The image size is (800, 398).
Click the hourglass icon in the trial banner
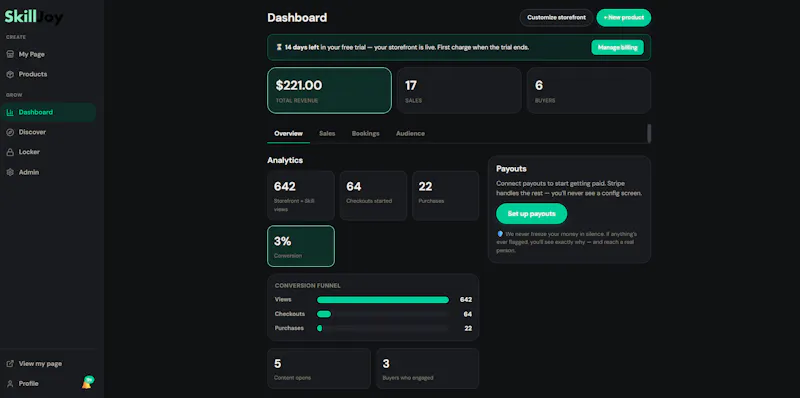point(279,47)
